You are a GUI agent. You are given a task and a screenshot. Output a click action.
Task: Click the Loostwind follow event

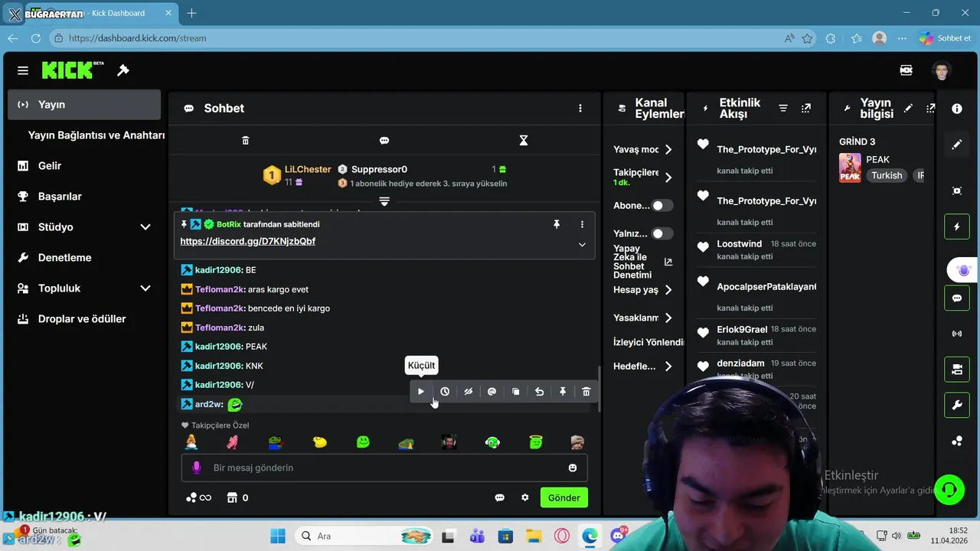756,249
